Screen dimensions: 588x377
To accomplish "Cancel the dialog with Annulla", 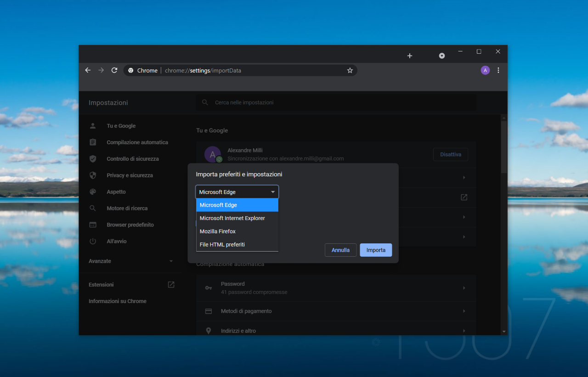I will pos(340,250).
